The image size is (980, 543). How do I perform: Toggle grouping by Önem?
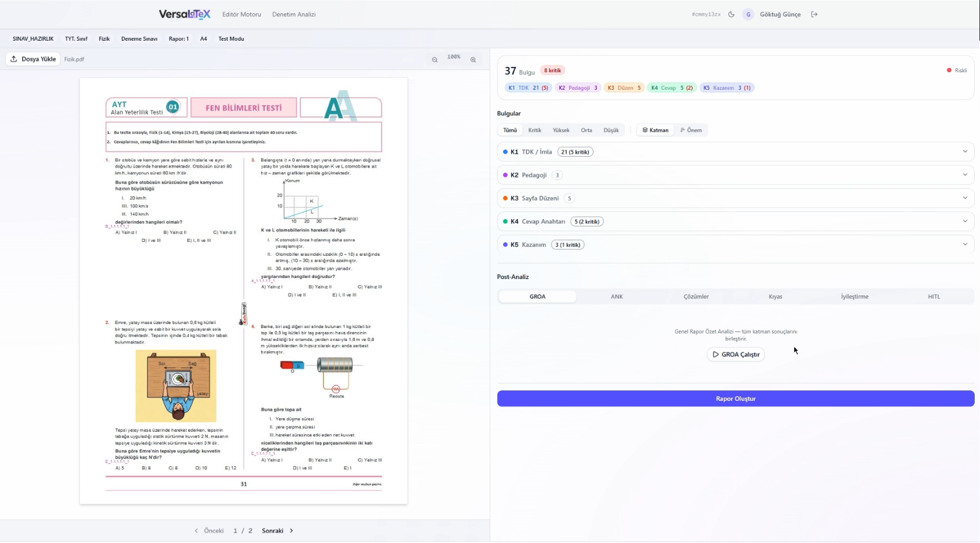(691, 131)
